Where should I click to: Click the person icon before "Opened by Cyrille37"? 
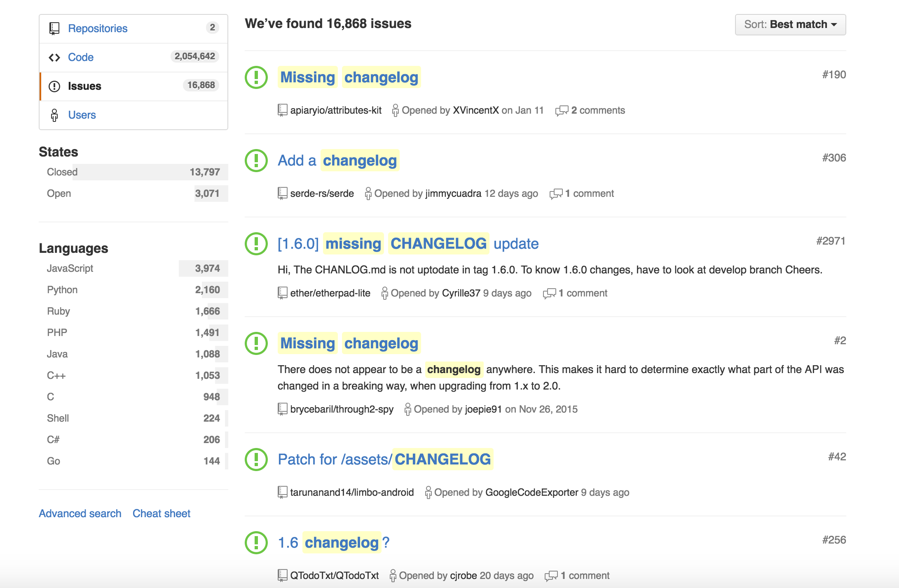click(384, 293)
